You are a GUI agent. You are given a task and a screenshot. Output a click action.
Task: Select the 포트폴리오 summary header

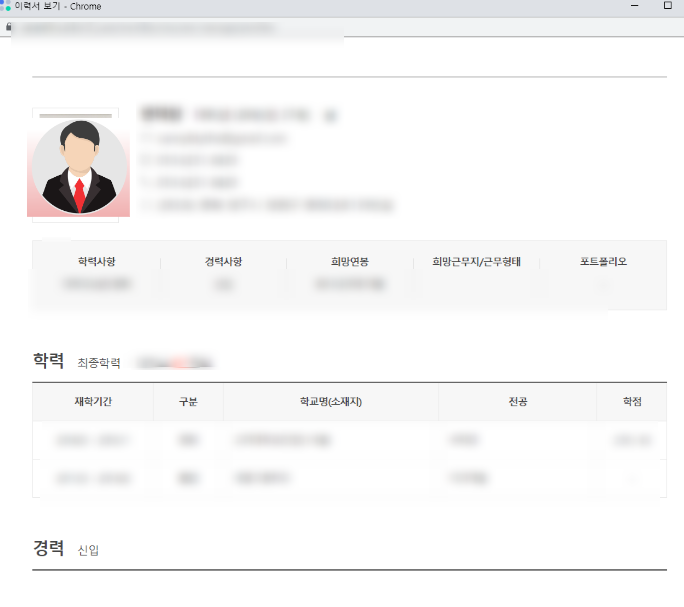[x=603, y=261]
